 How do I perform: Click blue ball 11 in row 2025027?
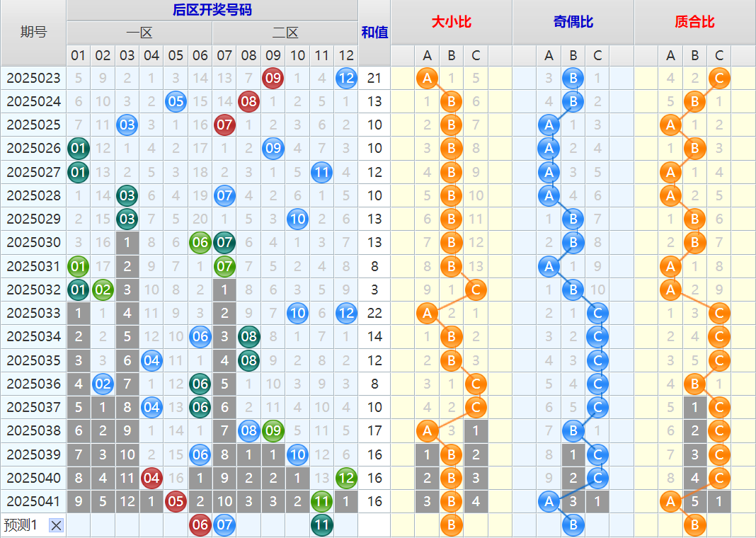point(321,172)
